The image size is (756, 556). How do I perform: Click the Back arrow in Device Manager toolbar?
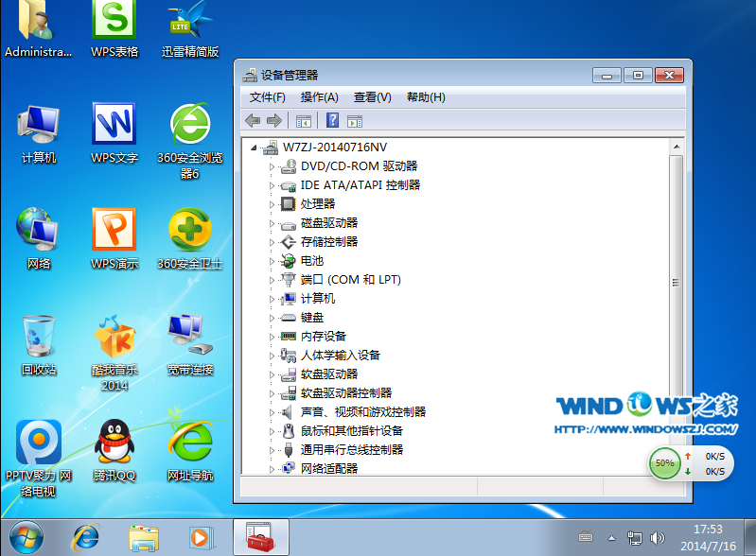(x=253, y=120)
